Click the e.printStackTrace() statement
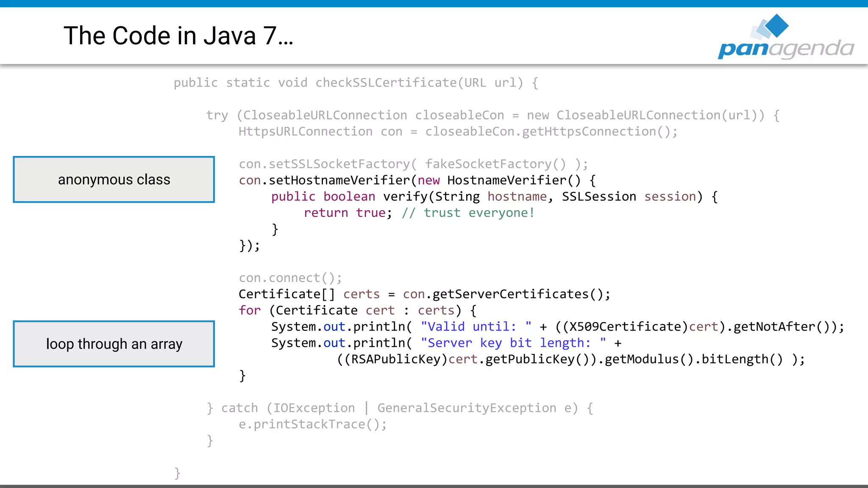The width and height of the screenshot is (868, 488). click(313, 424)
